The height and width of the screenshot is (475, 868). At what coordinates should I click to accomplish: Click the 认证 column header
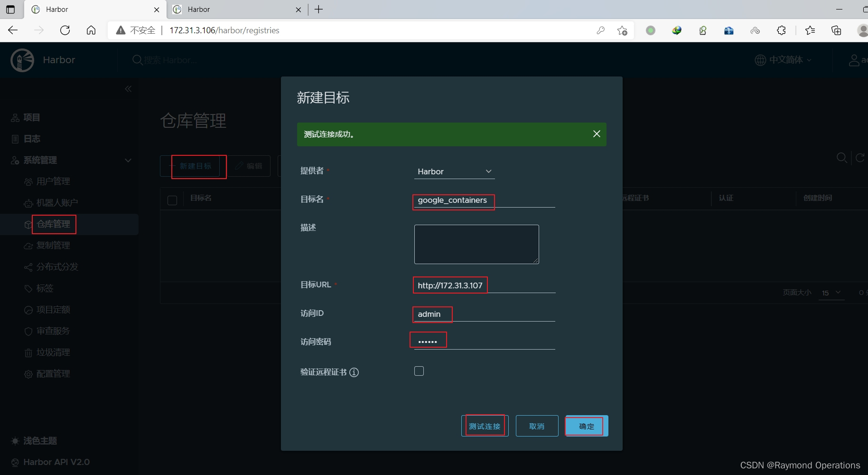726,198
